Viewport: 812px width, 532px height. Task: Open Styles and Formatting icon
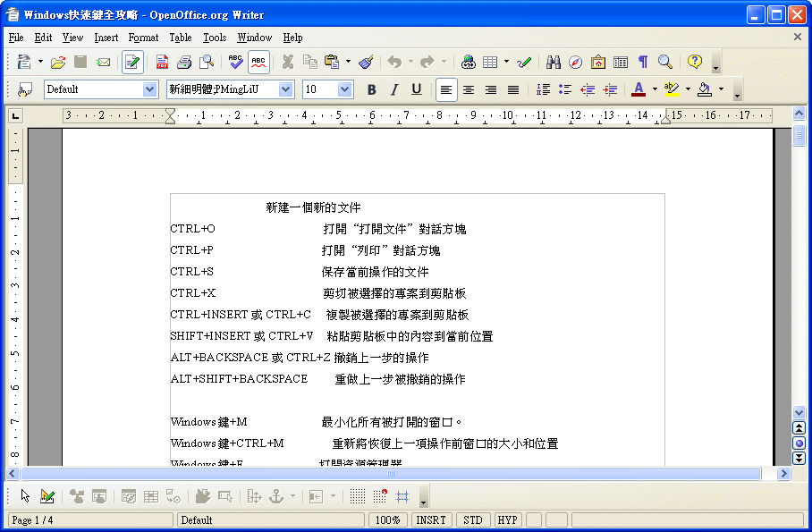point(24,89)
